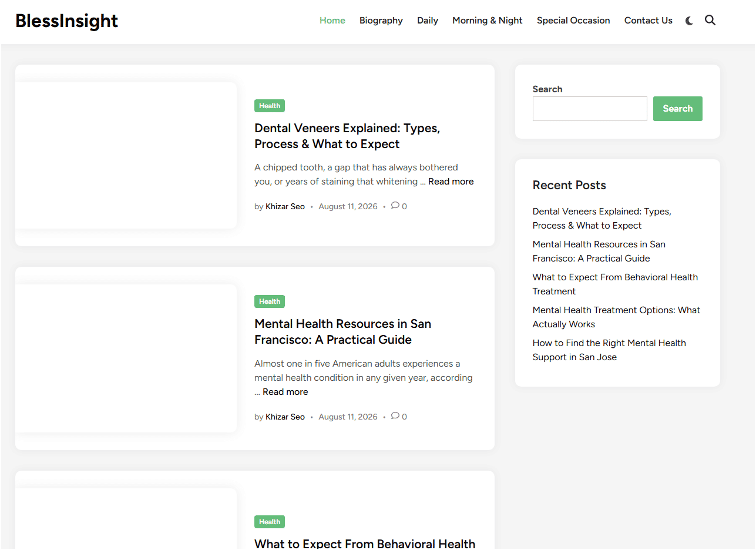Click August 11, 2026 date on Dental Veneers post
The width and height of the screenshot is (756, 550).
(348, 206)
